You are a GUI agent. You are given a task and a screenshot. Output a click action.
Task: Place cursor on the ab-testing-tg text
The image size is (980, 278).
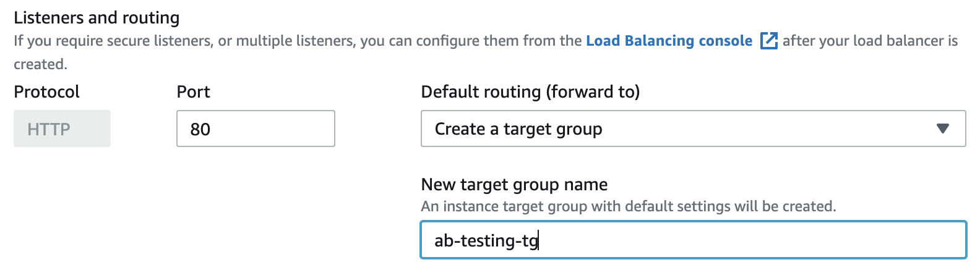tap(486, 240)
